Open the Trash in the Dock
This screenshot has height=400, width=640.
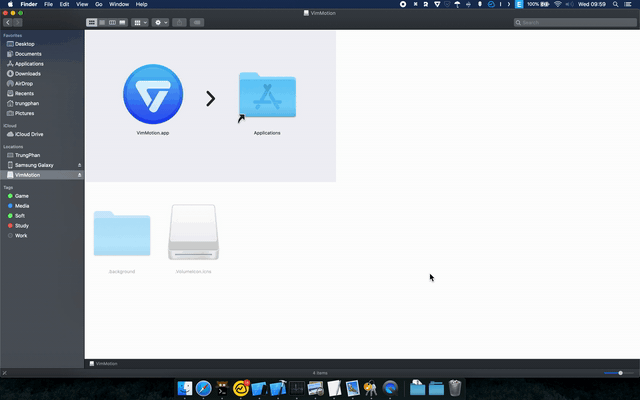455,388
